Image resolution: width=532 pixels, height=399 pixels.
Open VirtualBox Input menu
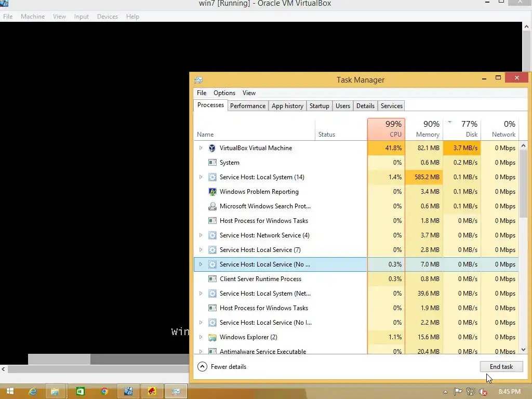tap(82, 17)
